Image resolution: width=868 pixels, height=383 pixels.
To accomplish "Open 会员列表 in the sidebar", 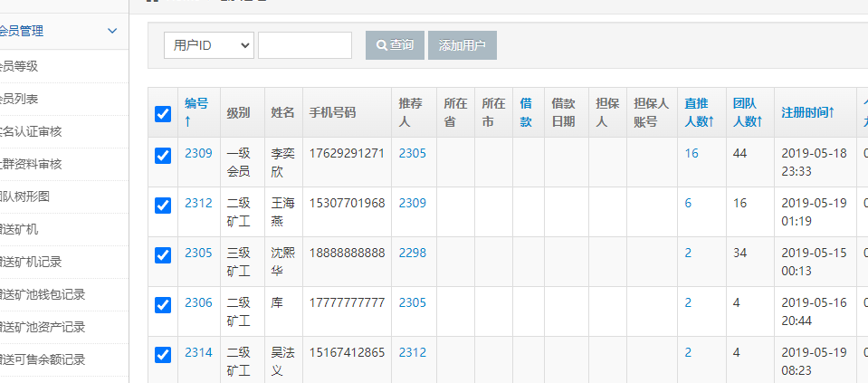I will 18,99.
